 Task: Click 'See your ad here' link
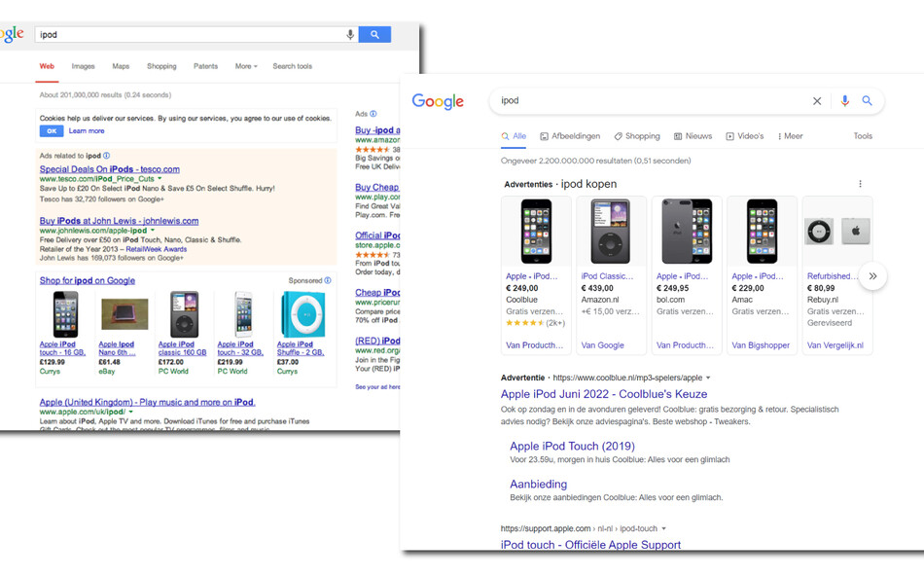[x=377, y=387]
